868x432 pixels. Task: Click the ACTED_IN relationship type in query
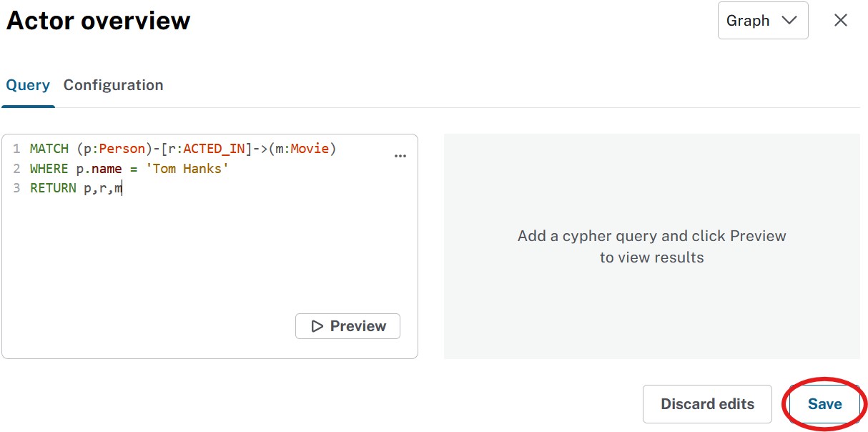pyautogui.click(x=214, y=149)
